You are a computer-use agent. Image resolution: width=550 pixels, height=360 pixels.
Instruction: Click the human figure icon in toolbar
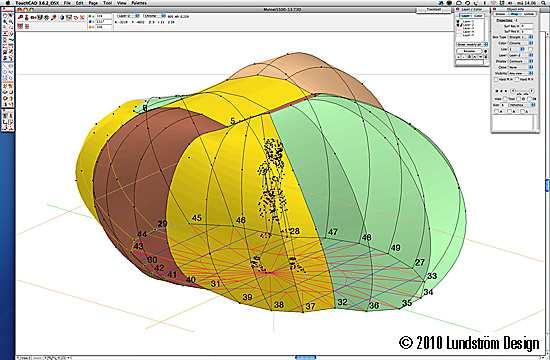[26, 17]
